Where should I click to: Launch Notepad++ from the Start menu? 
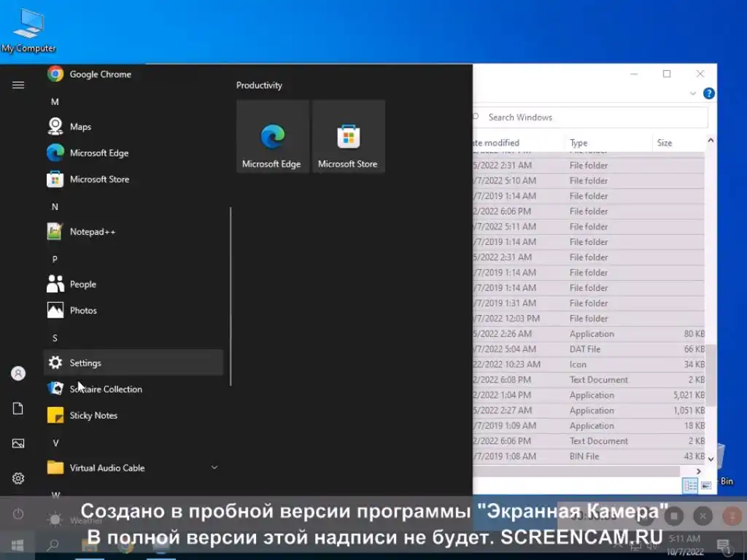click(x=133, y=232)
